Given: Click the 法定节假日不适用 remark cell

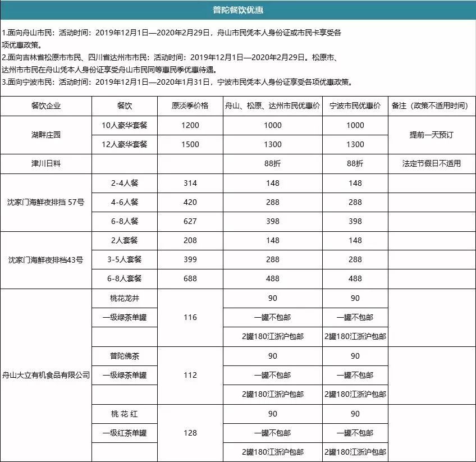Looking at the screenshot, I should pyautogui.click(x=431, y=164).
